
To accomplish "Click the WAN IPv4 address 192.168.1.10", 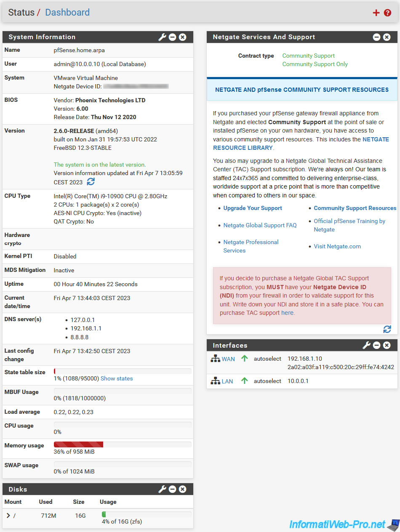I will click(305, 359).
